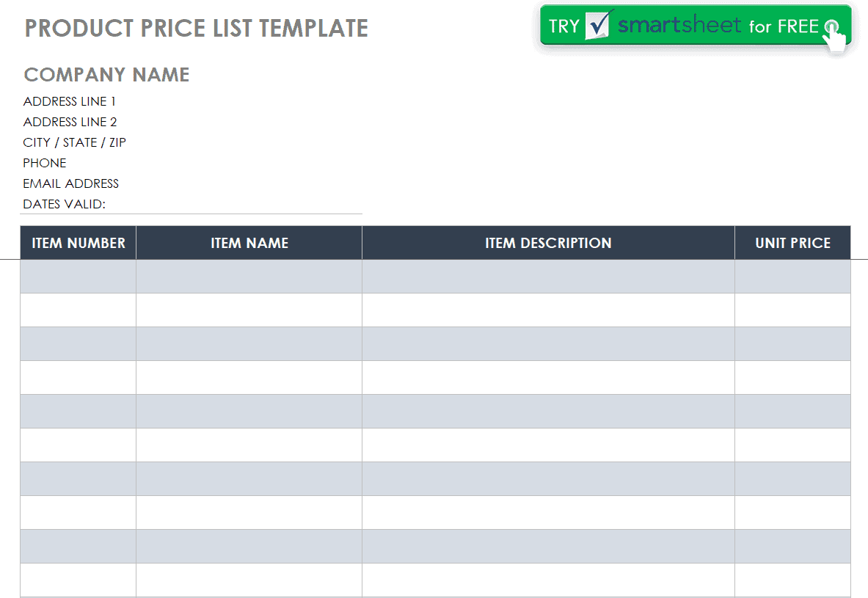
Task: Select first row cell under UNIT PRICE
Action: [792, 277]
